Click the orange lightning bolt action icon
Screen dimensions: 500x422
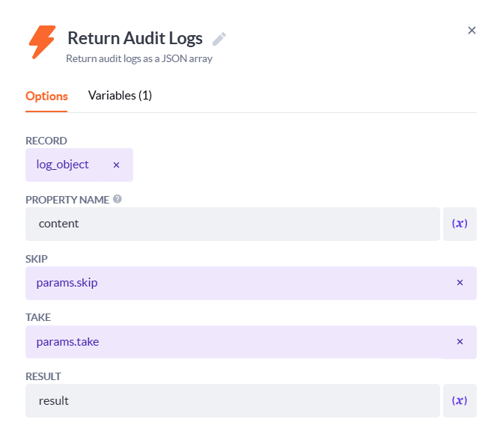pos(42,42)
